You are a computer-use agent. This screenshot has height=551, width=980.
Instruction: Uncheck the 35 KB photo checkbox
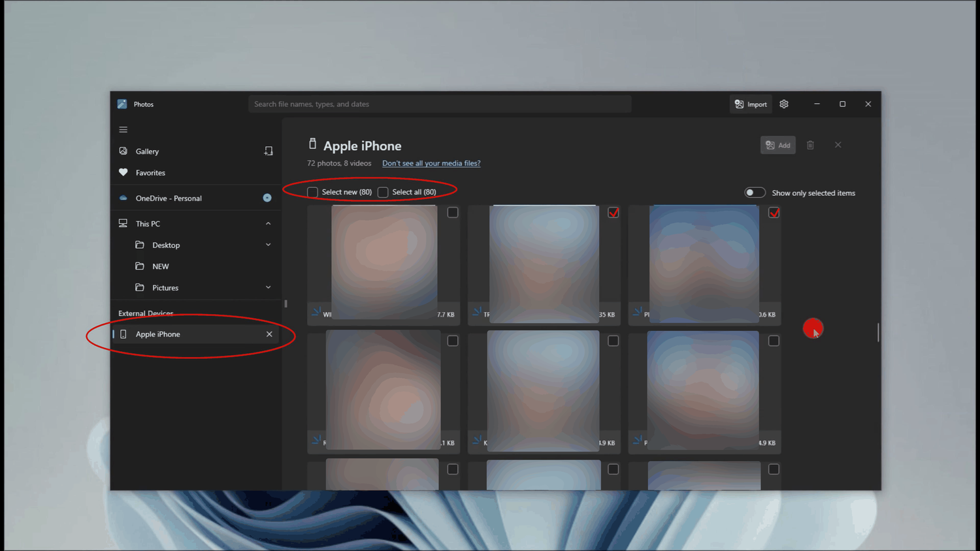click(x=613, y=213)
